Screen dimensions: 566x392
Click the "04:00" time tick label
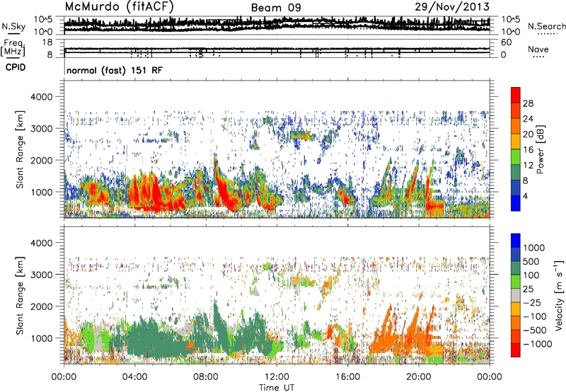(x=134, y=377)
